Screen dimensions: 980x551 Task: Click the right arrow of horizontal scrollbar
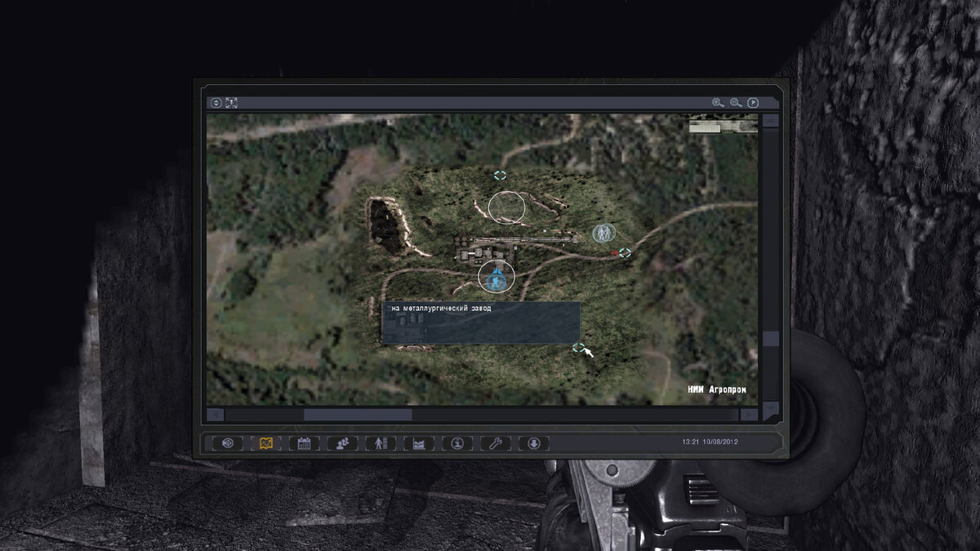(x=749, y=415)
